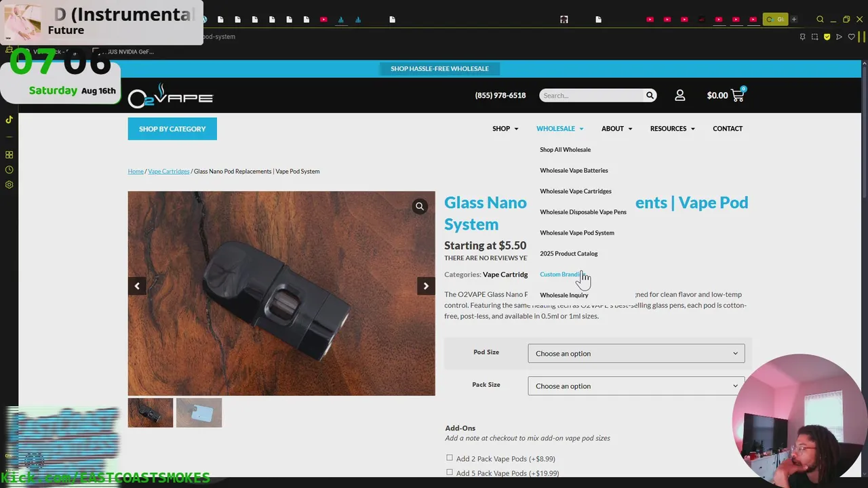Click the SHOP BY CATEGORY button

[x=172, y=129]
